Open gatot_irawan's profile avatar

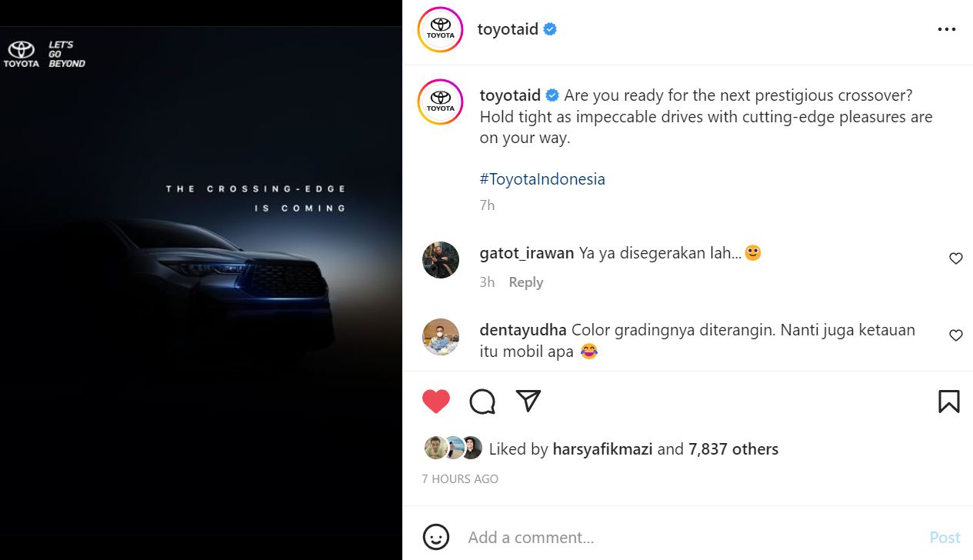(x=441, y=260)
